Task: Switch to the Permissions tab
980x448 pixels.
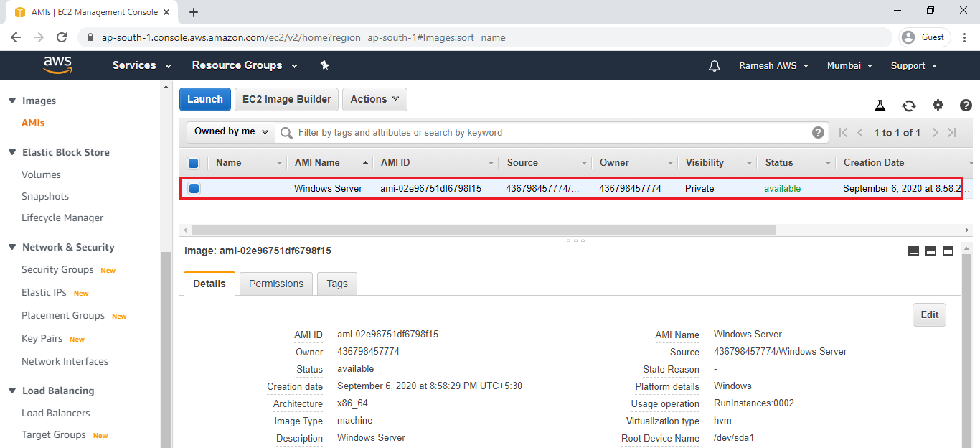Action: [276, 284]
